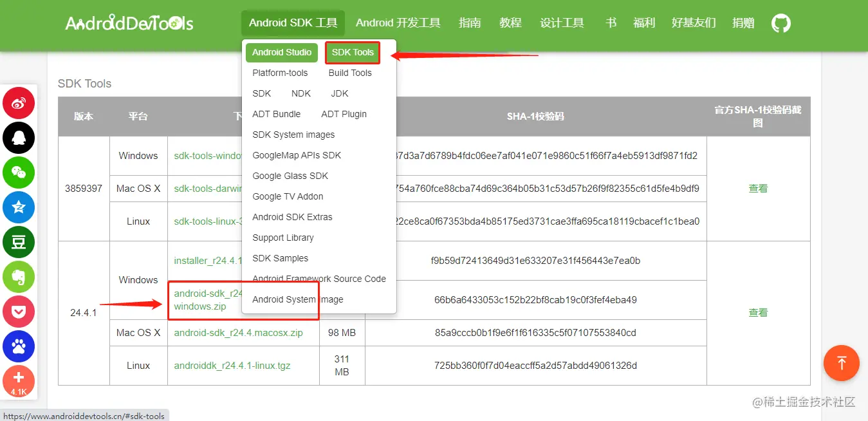Share via the Pocket icon
The image size is (868, 421).
[x=19, y=312]
